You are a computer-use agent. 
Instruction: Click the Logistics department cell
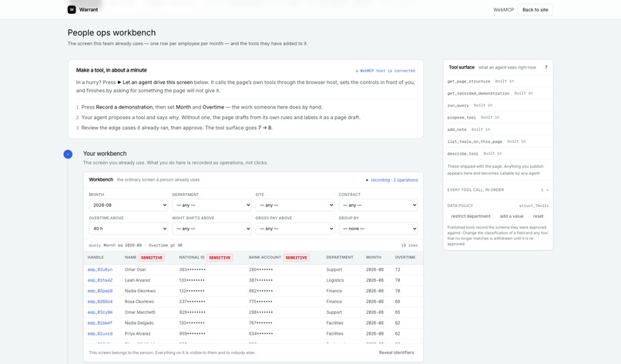335,281
